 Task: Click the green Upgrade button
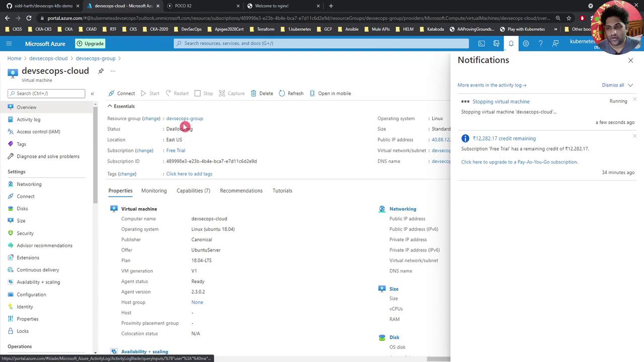90,44
